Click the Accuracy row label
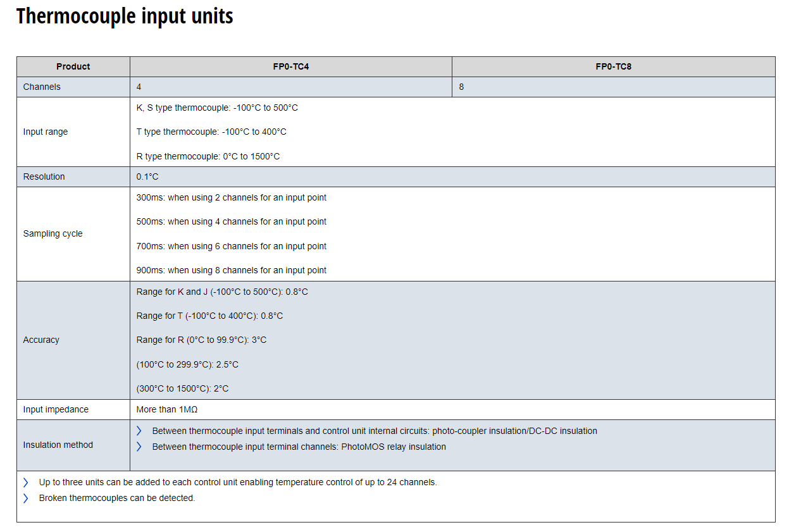 [x=41, y=340]
